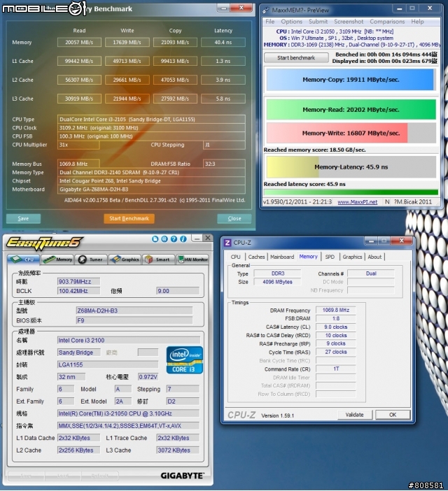Minimize the AIDA64 benchmark window
This screenshot has width=448, height=491.
[223, 8]
